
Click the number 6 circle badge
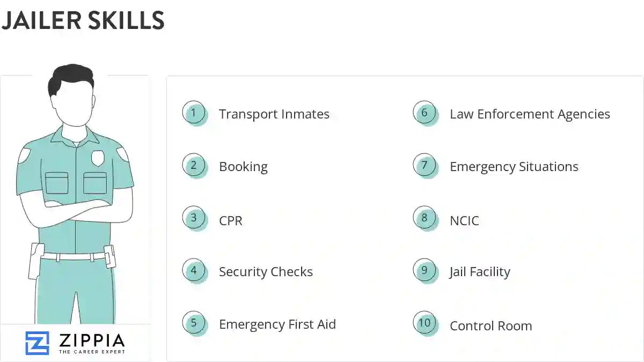pos(425,113)
